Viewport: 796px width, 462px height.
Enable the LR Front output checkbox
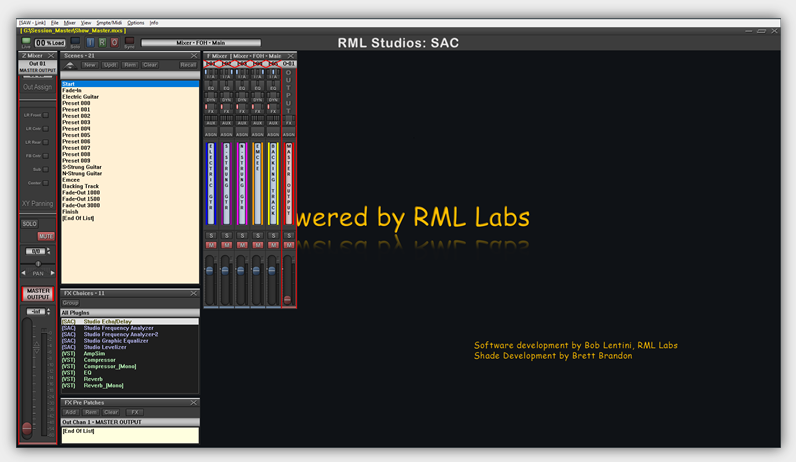coord(46,115)
